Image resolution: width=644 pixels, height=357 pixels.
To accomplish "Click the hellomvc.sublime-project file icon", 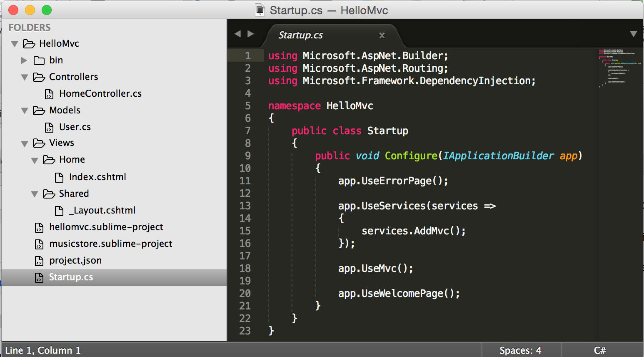I will 39,227.
